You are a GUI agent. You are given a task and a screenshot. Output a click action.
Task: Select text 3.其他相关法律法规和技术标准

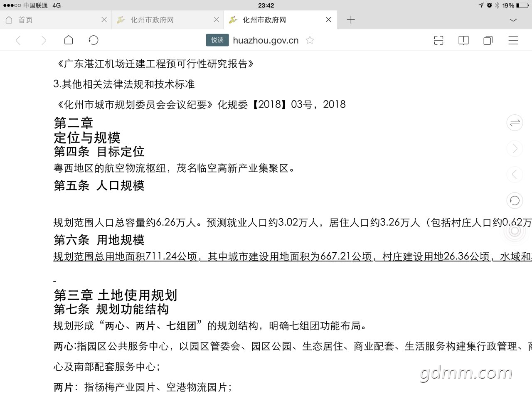[124, 84]
